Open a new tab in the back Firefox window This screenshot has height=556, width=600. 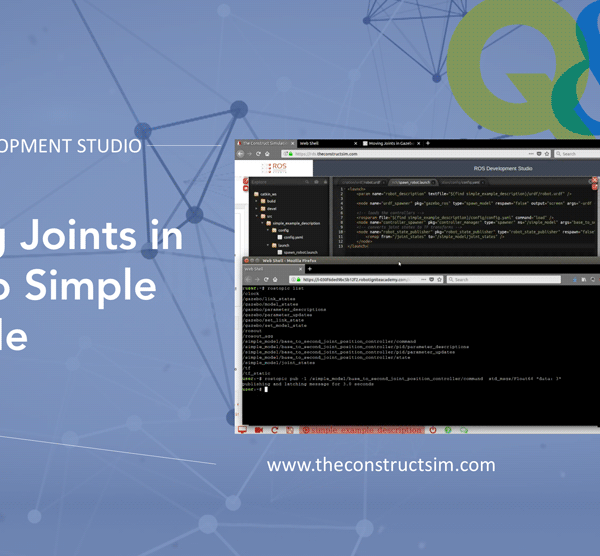[x=428, y=143]
